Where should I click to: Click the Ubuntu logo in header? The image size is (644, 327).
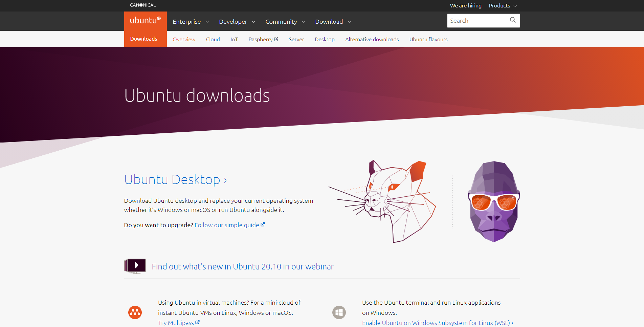[x=145, y=20]
